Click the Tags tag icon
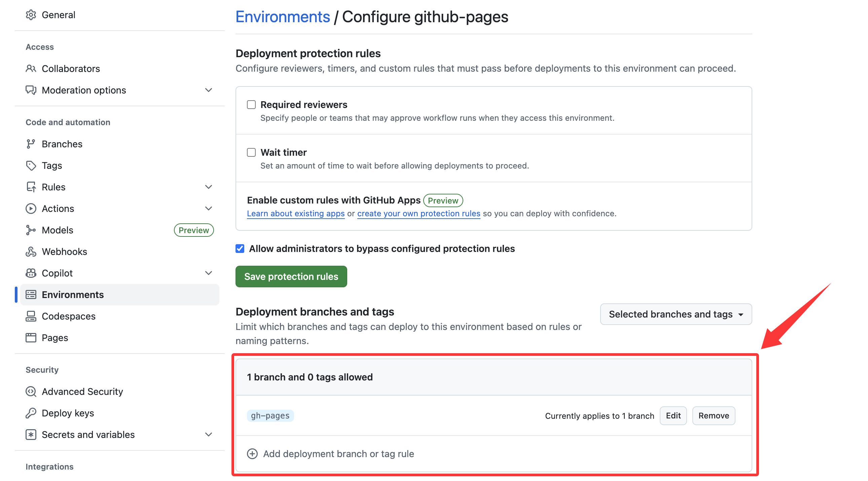868x481 pixels. click(31, 166)
